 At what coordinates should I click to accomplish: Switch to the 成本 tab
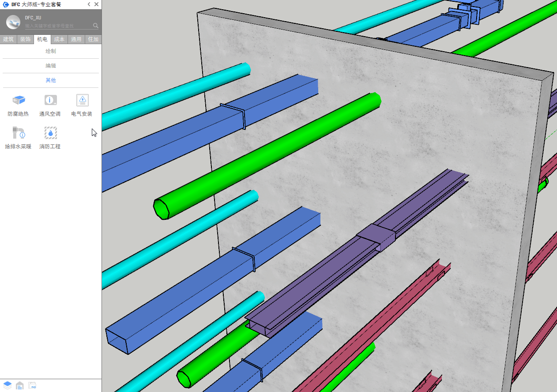tap(59, 39)
